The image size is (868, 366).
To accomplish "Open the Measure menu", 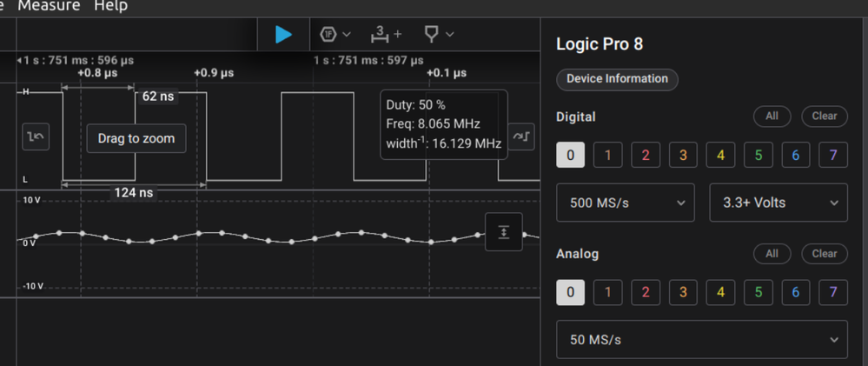I will (49, 6).
